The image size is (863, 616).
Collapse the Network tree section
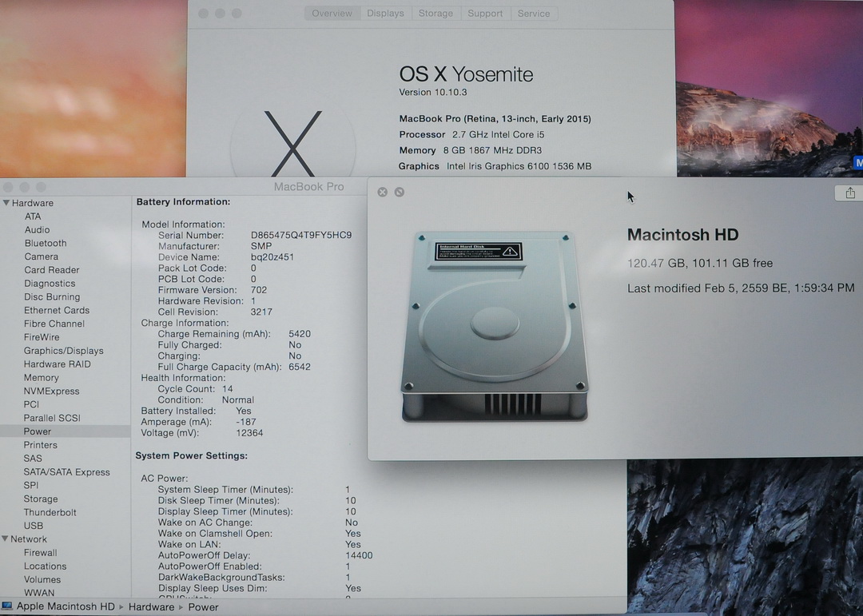click(5, 539)
